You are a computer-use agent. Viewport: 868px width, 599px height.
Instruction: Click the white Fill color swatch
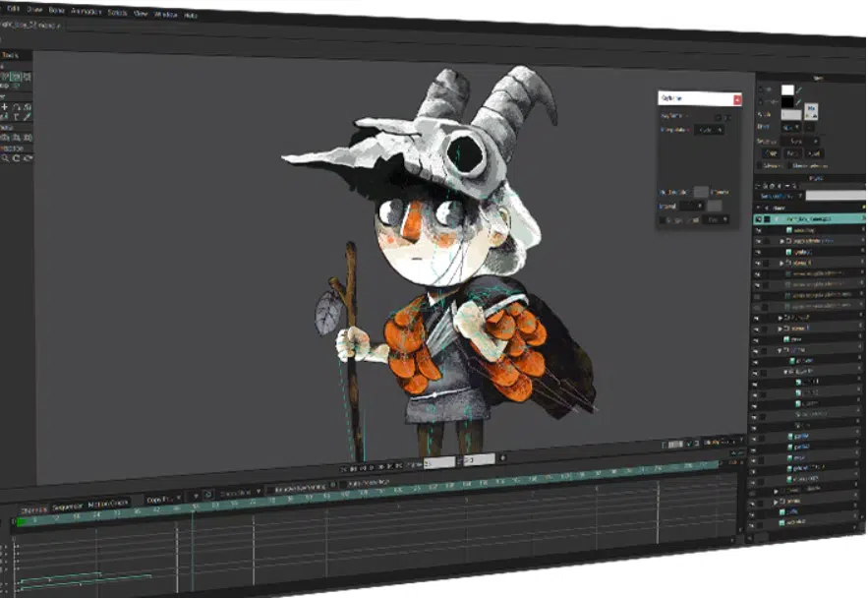(x=787, y=90)
